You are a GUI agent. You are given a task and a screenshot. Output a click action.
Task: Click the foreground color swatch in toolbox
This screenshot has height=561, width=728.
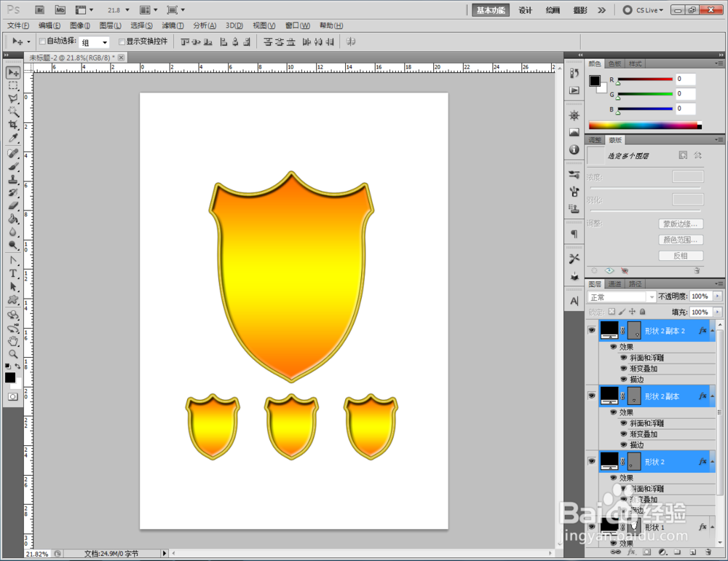pyautogui.click(x=10, y=377)
